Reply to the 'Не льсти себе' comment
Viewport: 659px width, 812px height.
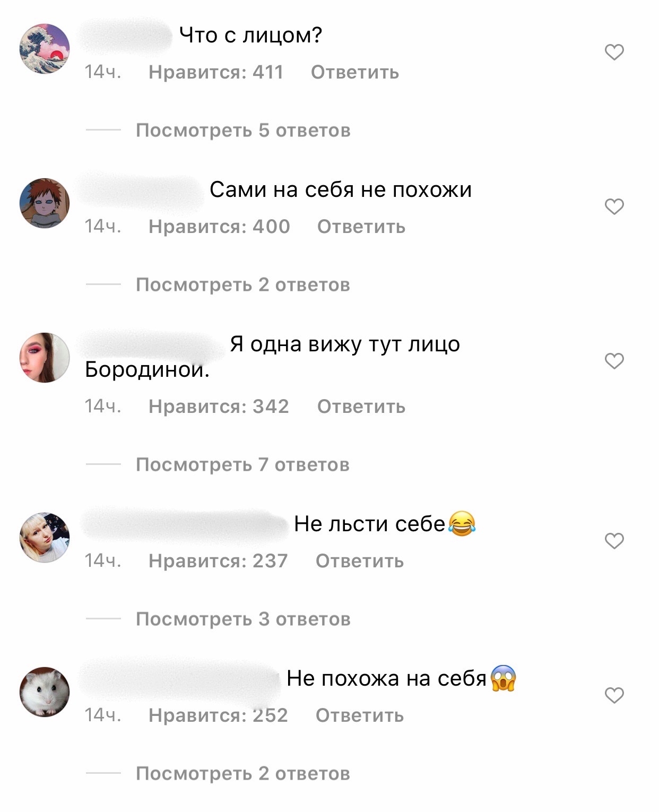pos(360,561)
